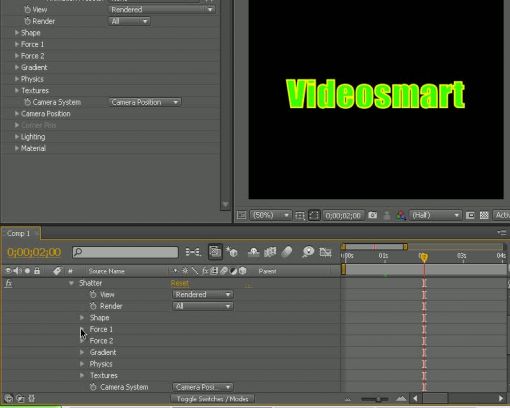Click the timeline search field

[125, 252]
